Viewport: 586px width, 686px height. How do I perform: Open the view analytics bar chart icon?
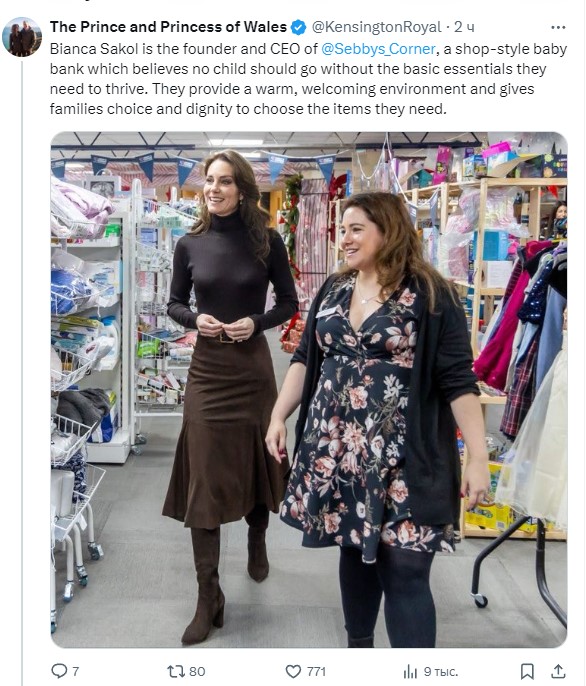tap(410, 671)
